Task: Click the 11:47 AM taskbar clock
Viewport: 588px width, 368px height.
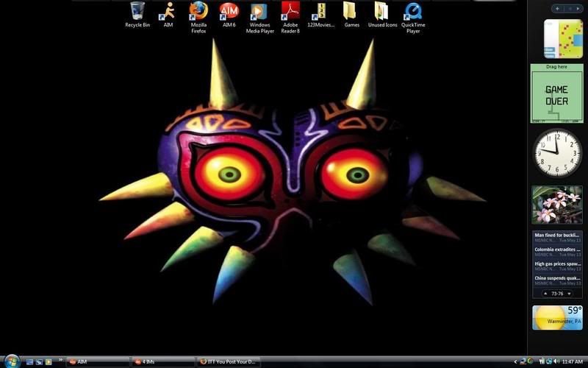Action: [572, 362]
